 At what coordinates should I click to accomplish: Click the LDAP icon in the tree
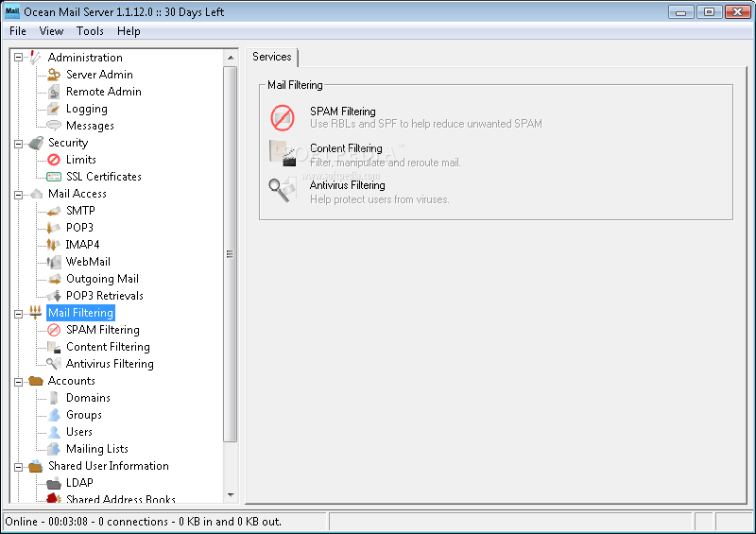click(54, 483)
